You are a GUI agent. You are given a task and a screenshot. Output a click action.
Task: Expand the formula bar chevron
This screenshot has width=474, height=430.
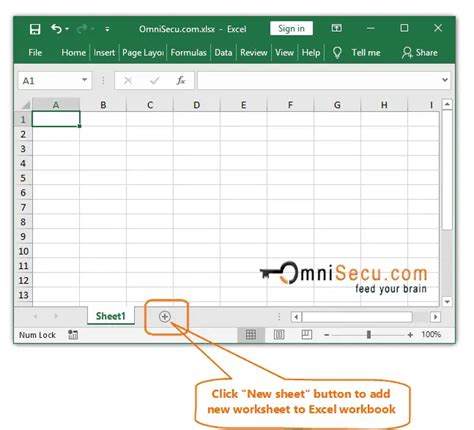point(445,80)
